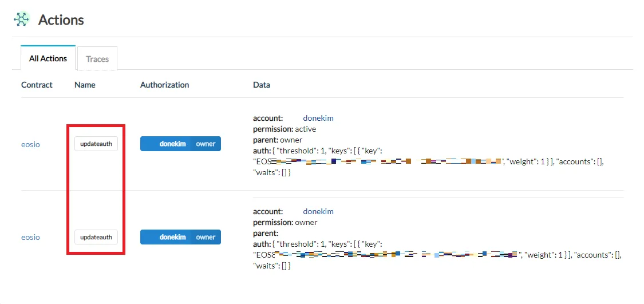Screen dimensions: 644x304
Task: Open donekim account link above permission: owner
Action: 318,212
